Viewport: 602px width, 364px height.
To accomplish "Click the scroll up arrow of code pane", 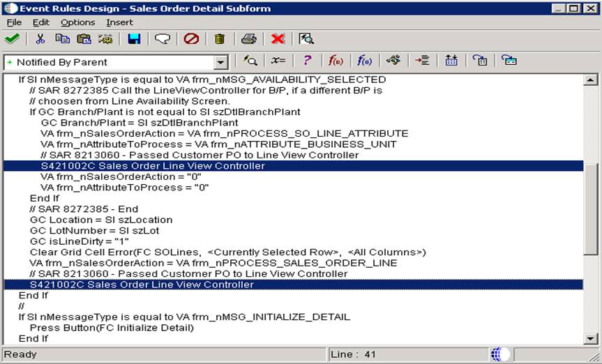I will click(x=590, y=80).
